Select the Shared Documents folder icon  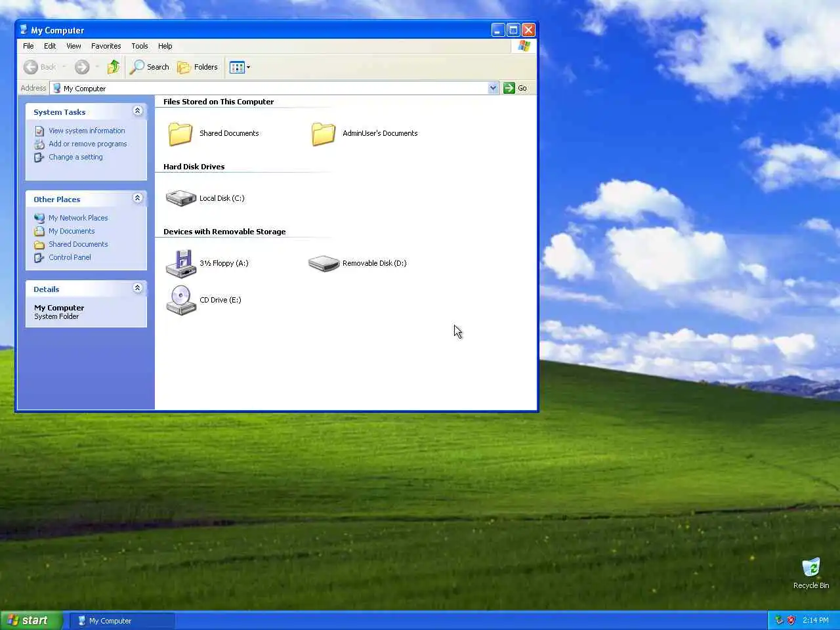180,133
